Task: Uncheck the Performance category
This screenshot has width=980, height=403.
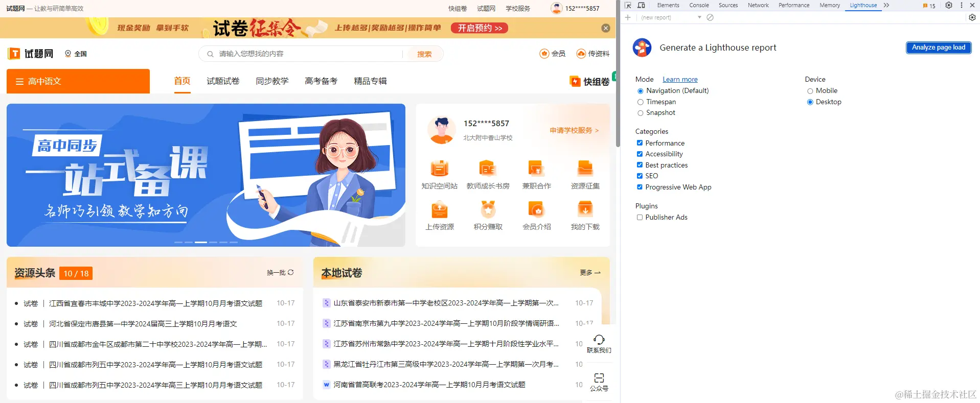Action: [640, 143]
